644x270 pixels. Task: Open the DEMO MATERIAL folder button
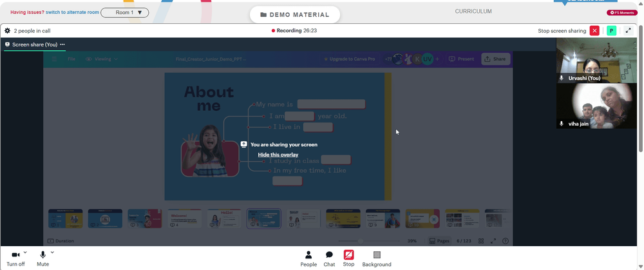point(295,15)
